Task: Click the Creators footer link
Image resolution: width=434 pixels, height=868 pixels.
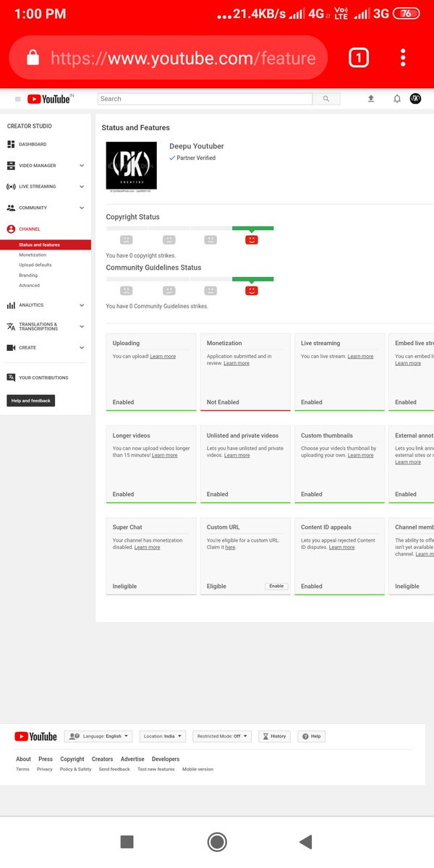Action: [x=103, y=759]
